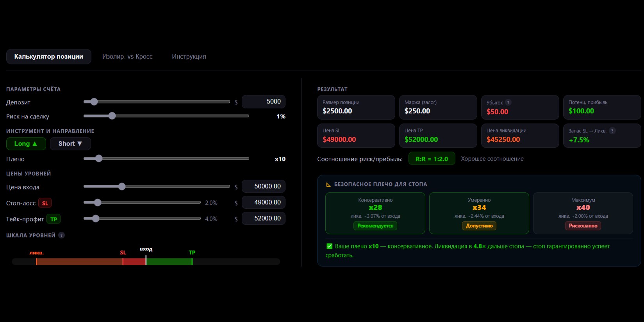Click the green TP badge beside Тейк-профит

click(x=54, y=219)
